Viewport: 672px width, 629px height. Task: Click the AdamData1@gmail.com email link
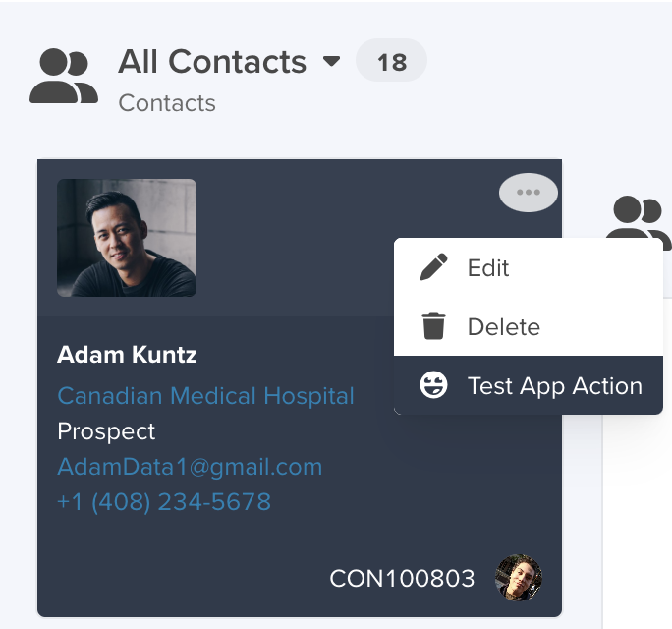tap(190, 467)
